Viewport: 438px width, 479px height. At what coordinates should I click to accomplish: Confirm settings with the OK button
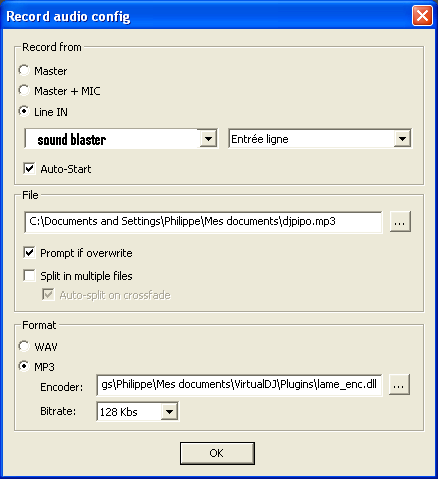pyautogui.click(x=217, y=453)
